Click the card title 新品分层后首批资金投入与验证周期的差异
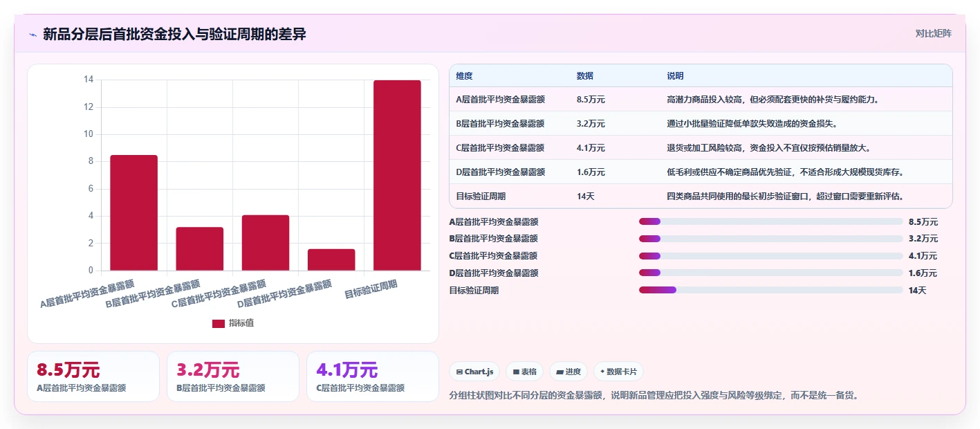The image size is (980, 429). coord(174,35)
